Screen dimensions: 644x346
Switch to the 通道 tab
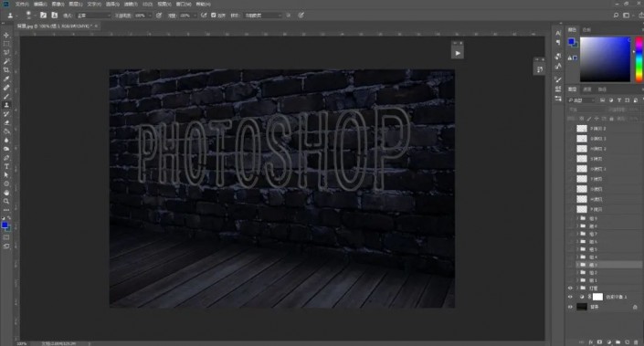click(587, 89)
